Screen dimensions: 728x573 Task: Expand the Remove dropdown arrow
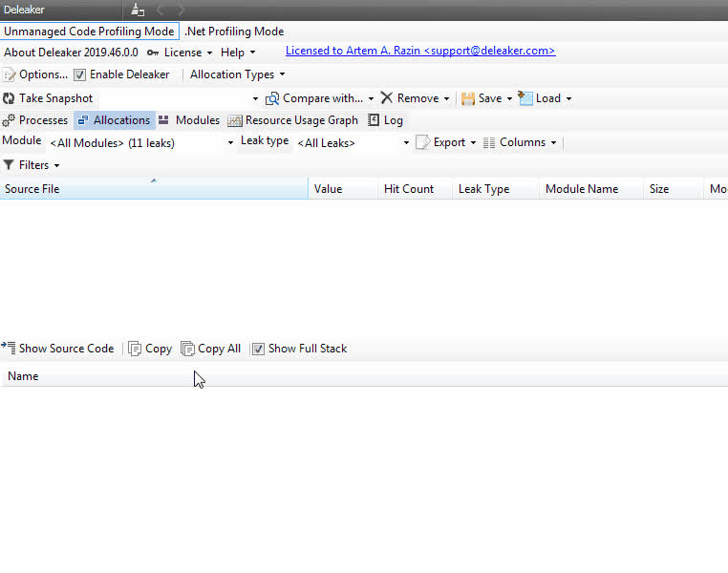446,98
